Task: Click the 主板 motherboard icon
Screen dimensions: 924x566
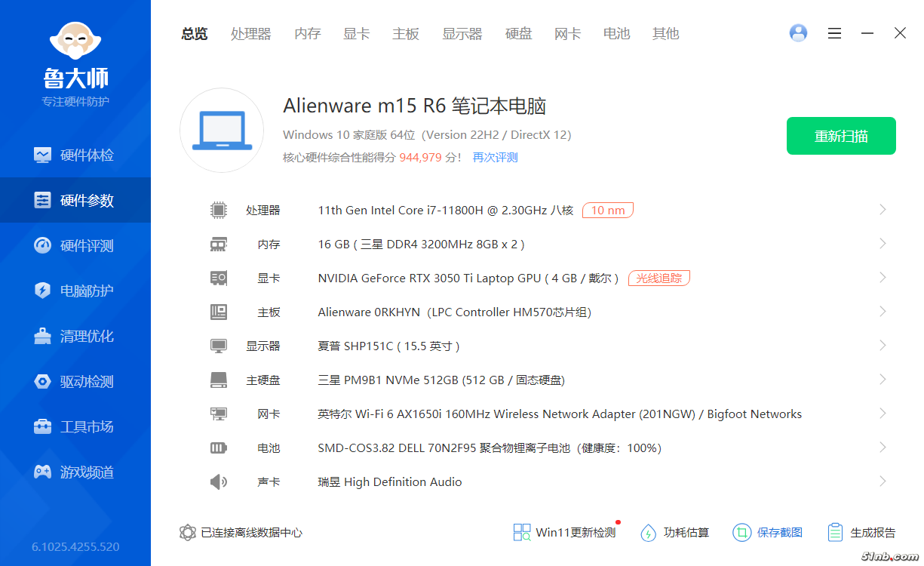Action: click(219, 312)
